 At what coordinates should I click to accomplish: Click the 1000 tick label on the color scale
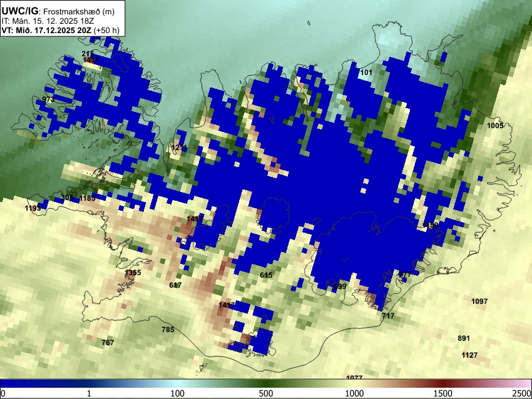tap(354, 393)
